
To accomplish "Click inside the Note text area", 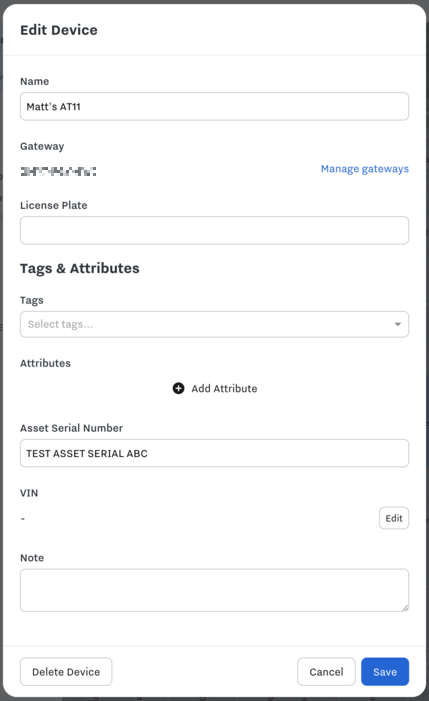I will pyautogui.click(x=214, y=590).
